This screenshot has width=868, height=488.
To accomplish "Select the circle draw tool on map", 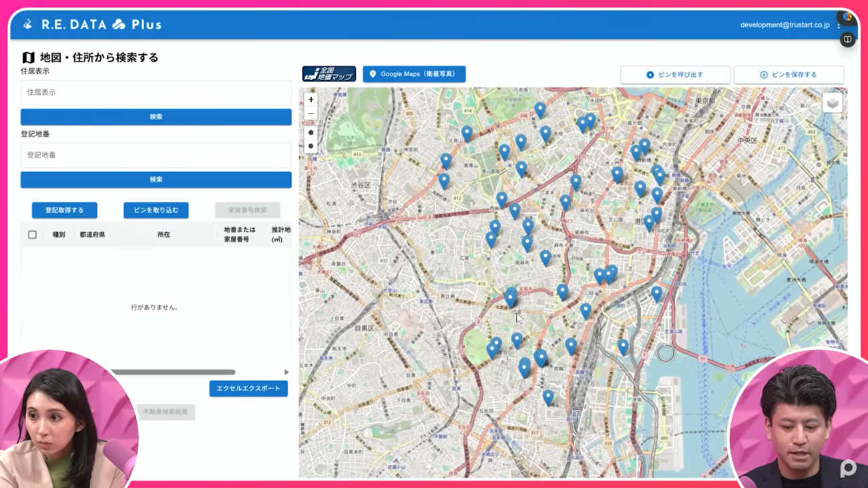I will [x=310, y=146].
